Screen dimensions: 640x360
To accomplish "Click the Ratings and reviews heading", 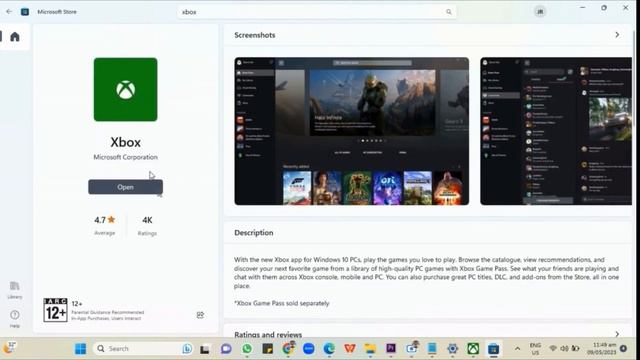I will click(268, 335).
